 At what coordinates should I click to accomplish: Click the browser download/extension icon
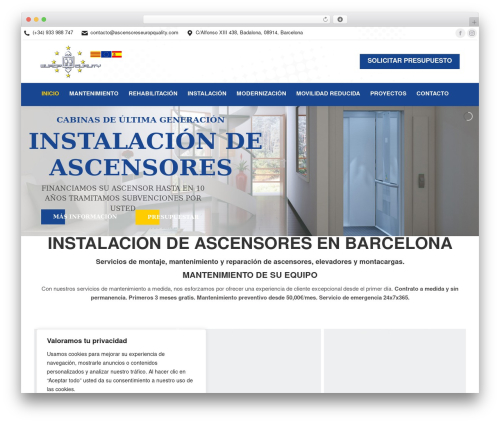340,20
